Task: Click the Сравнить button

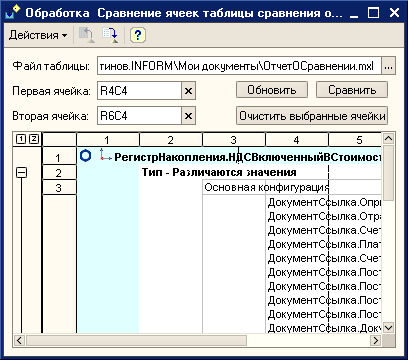Action: [x=352, y=90]
